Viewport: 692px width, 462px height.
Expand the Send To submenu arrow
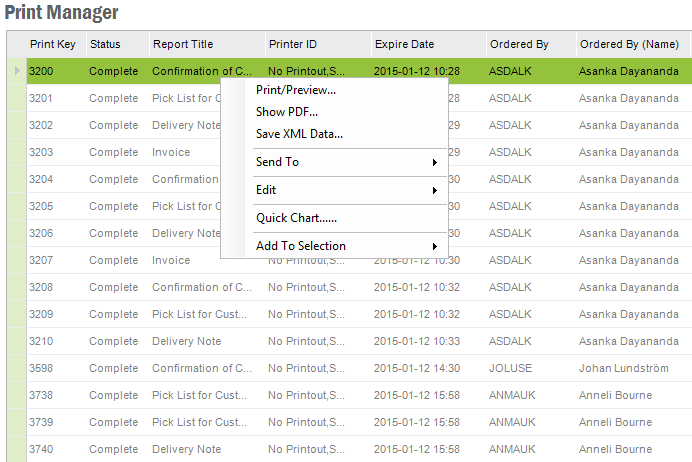click(x=434, y=162)
